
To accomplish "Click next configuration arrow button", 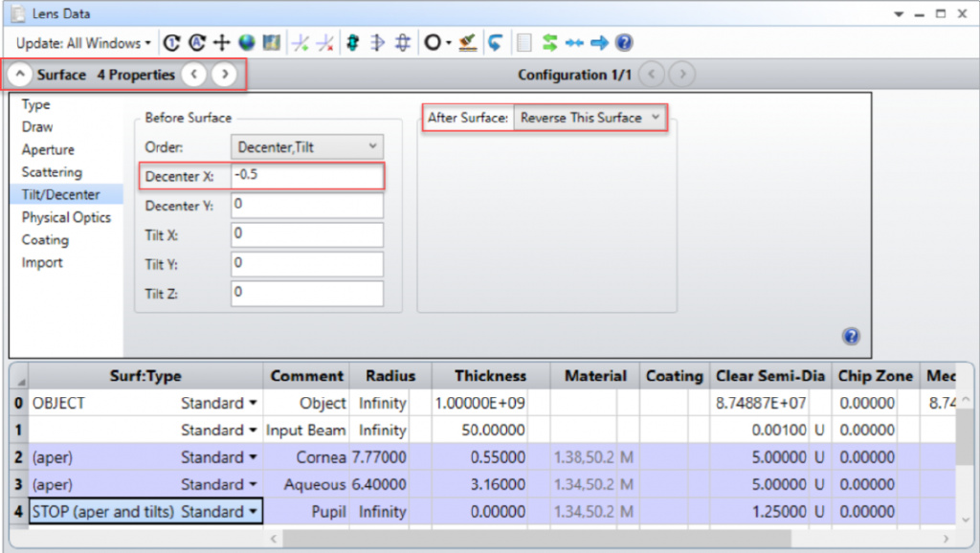I will pyautogui.click(x=682, y=75).
